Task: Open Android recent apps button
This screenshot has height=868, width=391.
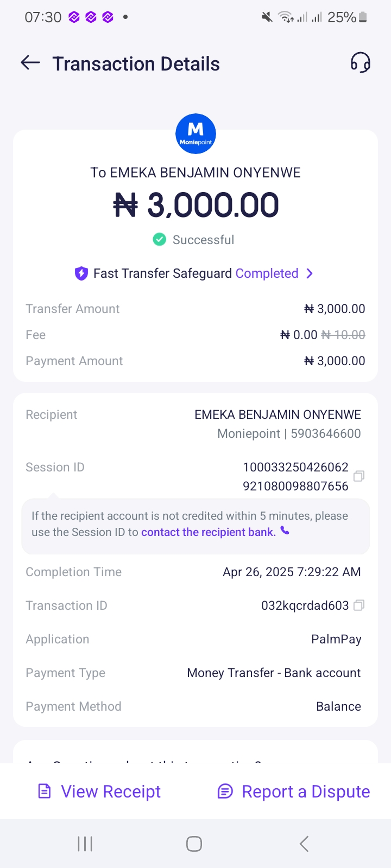Action: click(85, 844)
